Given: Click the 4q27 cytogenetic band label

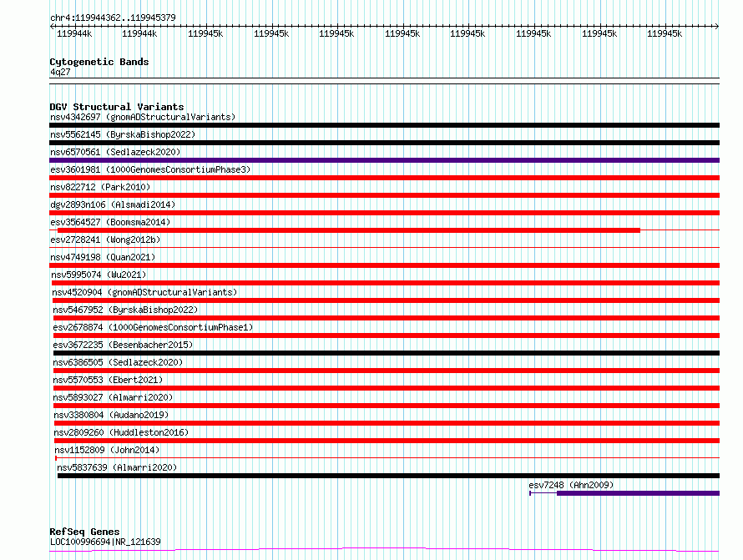Looking at the screenshot, I should pos(60,72).
